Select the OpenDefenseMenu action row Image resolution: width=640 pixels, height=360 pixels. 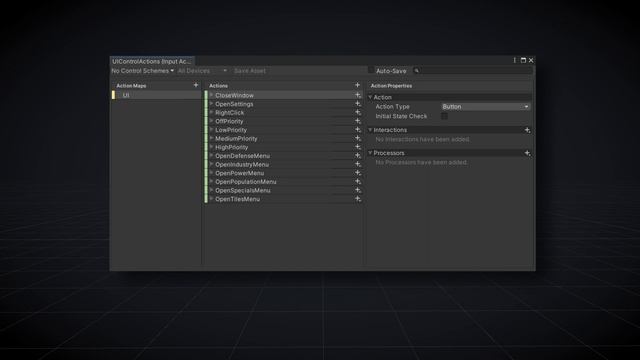pyautogui.click(x=284, y=156)
